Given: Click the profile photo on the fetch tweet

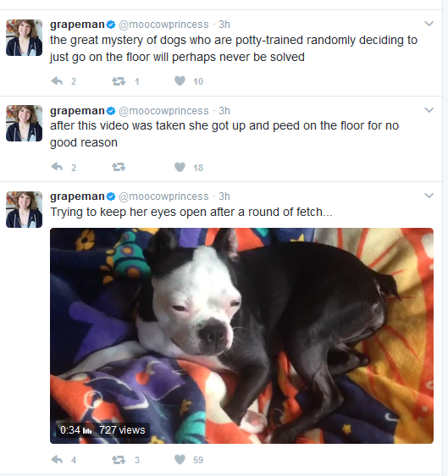Looking at the screenshot, I should click(x=24, y=209).
